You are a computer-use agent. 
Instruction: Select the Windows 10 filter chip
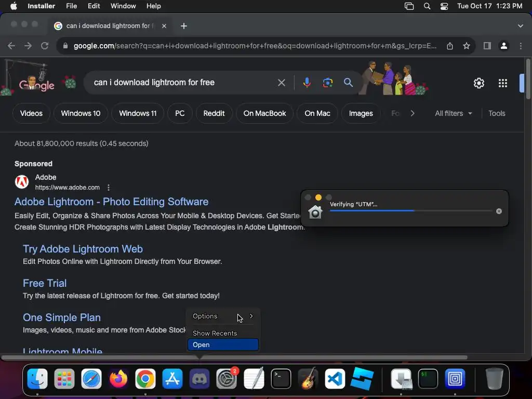point(81,113)
